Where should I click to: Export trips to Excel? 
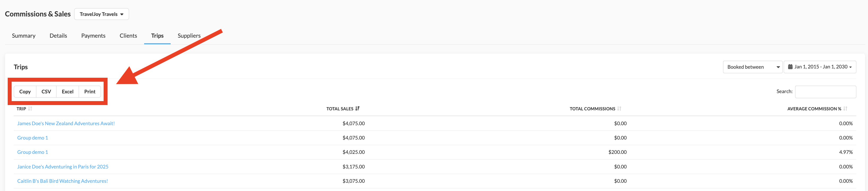pyautogui.click(x=67, y=92)
